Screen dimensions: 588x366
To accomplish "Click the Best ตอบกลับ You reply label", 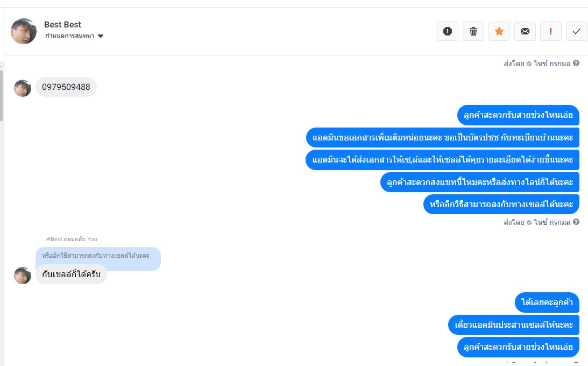I will tap(72, 239).
